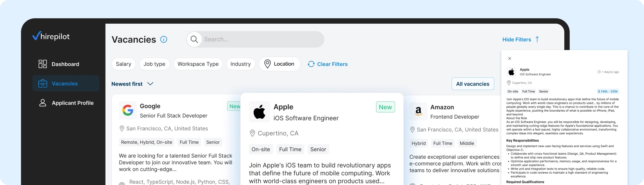The width and height of the screenshot is (644, 185).
Task: Click the Apple logo in vacancy card
Action: click(x=259, y=112)
